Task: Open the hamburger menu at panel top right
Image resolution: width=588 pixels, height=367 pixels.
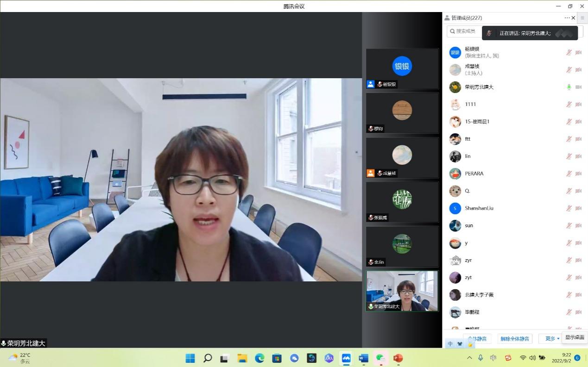Action: (x=582, y=18)
